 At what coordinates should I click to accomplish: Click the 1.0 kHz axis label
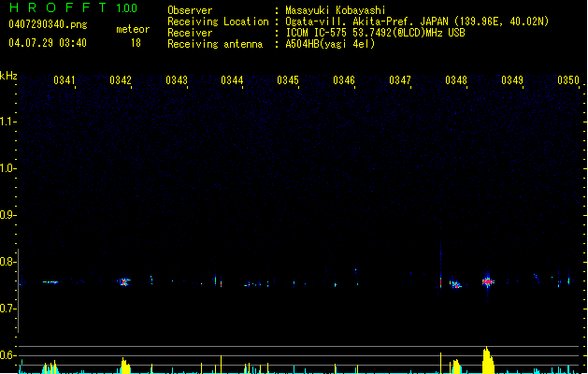coord(7,168)
